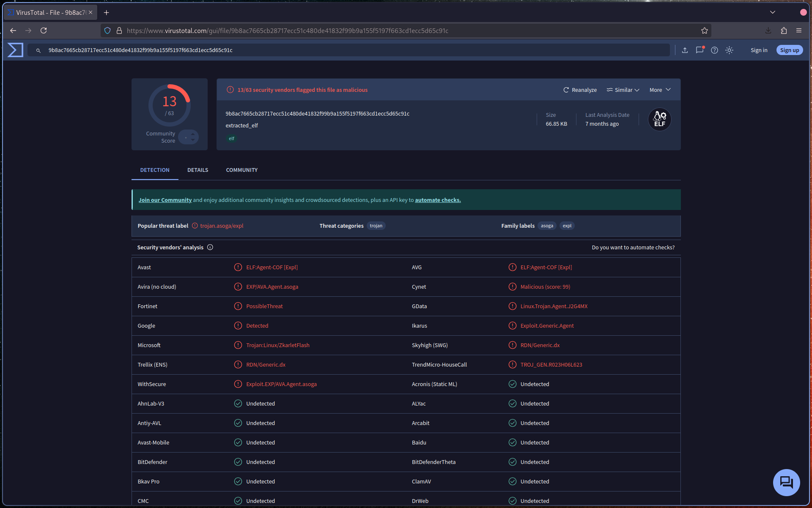Bookmark this page with the star
Image resolution: width=812 pixels, height=508 pixels.
(704, 30)
